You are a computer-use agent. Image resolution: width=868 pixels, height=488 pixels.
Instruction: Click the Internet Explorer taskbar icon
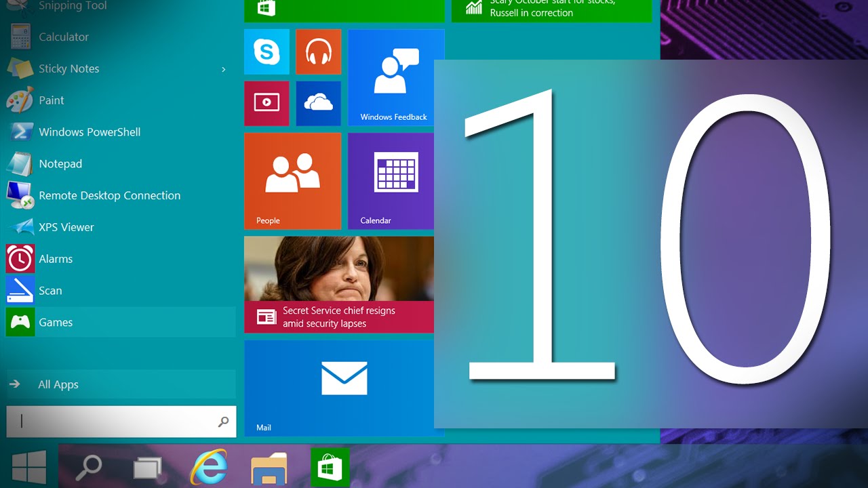[x=208, y=468]
